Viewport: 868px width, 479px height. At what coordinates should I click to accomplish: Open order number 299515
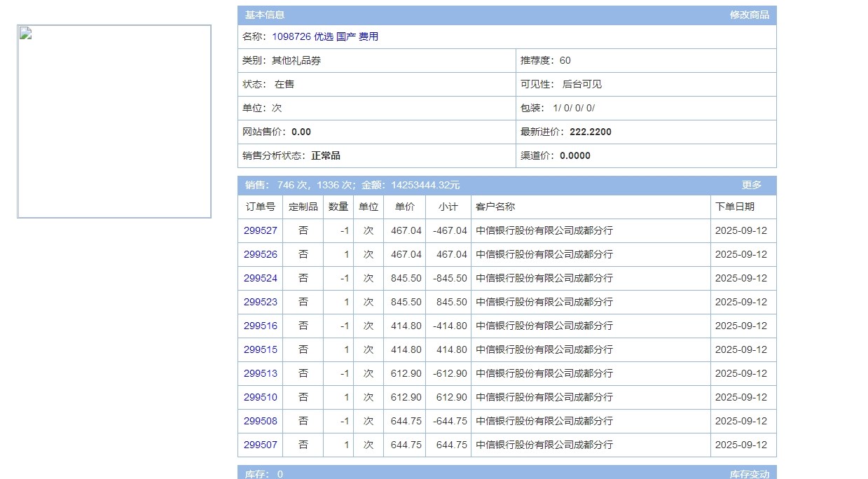coord(261,349)
